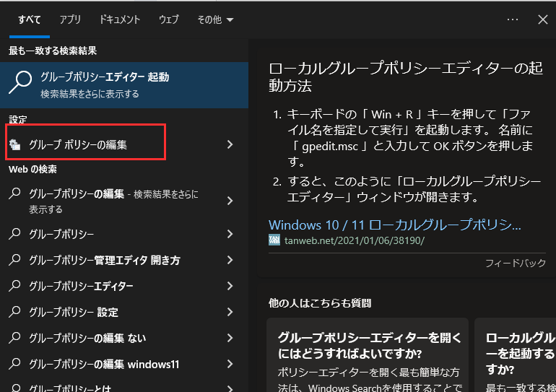556x392 pixels.
Task: Open the Windows 10 / 11 ローカルグループポリシ... link
Action: pos(395,225)
